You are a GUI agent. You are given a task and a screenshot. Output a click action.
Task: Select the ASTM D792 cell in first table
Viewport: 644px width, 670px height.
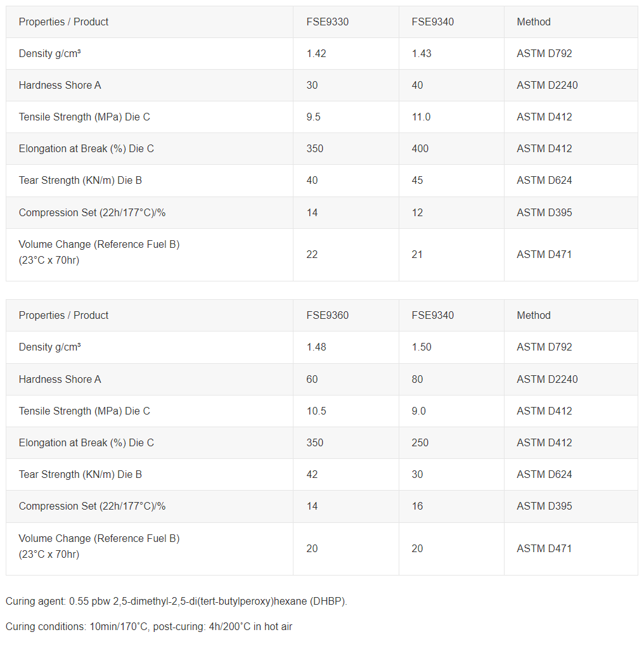[x=544, y=54]
